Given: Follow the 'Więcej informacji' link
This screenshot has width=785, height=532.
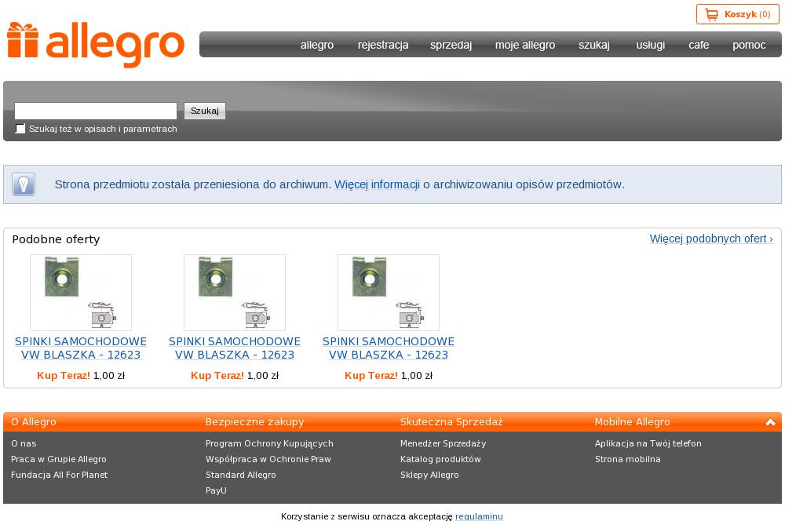Looking at the screenshot, I should coord(377,184).
